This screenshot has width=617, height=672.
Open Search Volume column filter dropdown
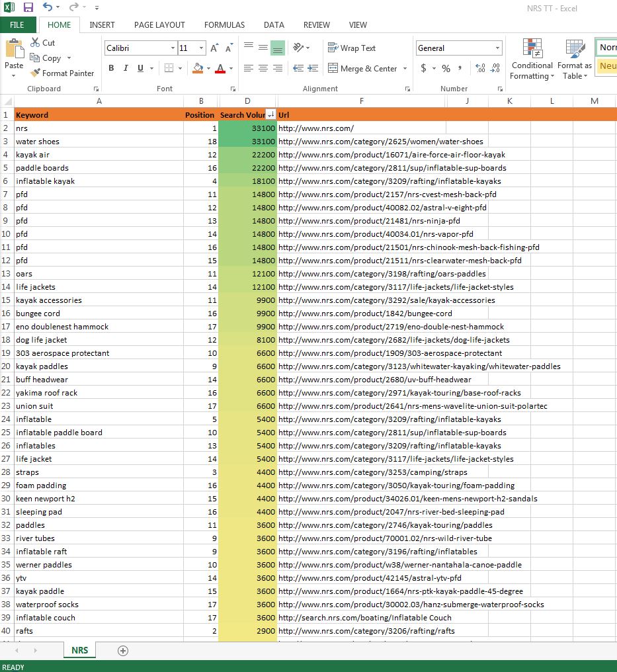(x=270, y=115)
